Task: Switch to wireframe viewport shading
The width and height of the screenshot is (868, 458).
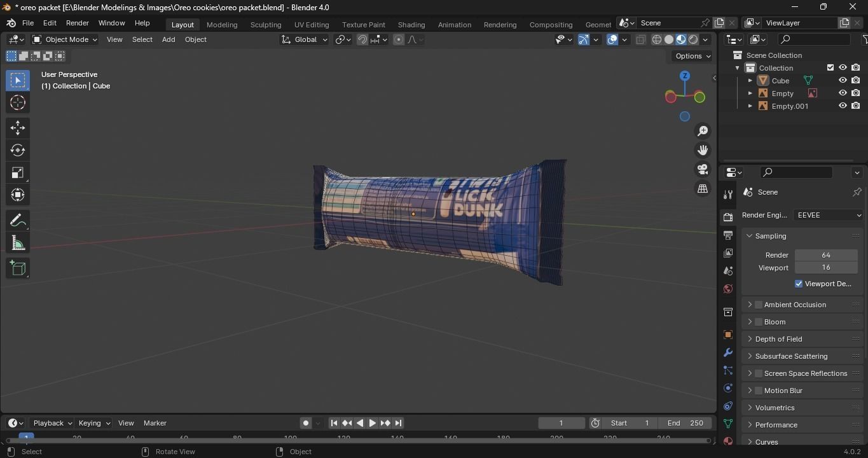Action: (x=657, y=39)
